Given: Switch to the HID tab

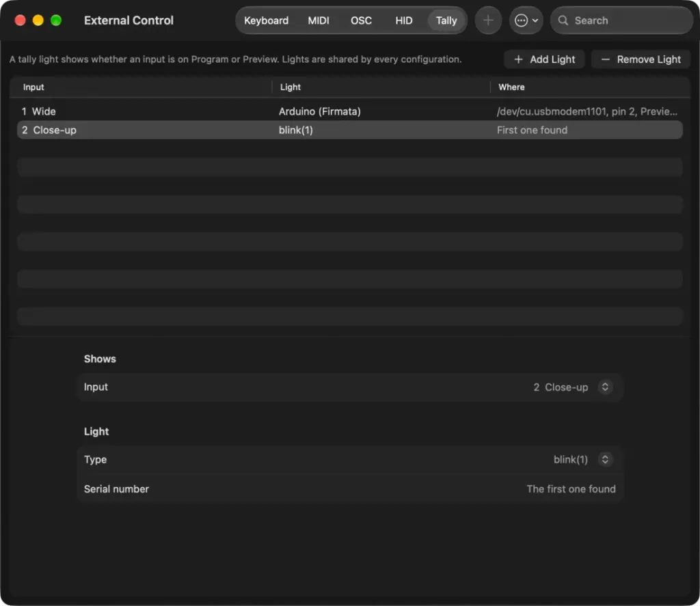Looking at the screenshot, I should [x=403, y=20].
